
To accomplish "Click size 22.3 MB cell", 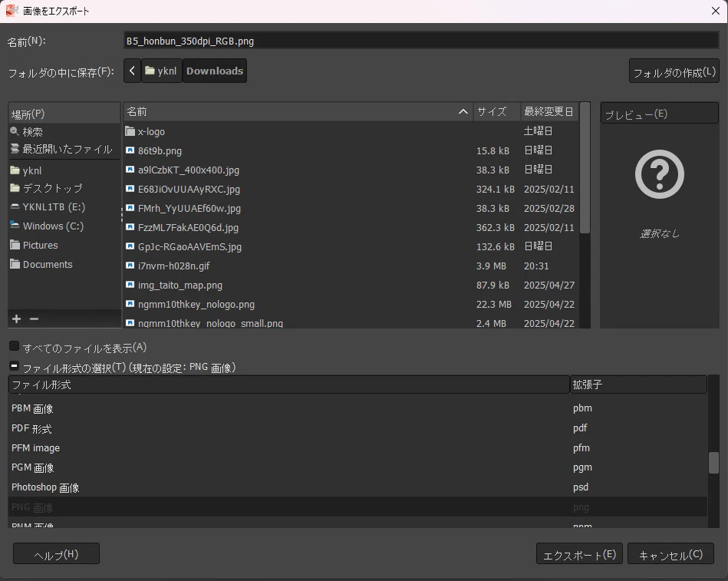I will 494,304.
